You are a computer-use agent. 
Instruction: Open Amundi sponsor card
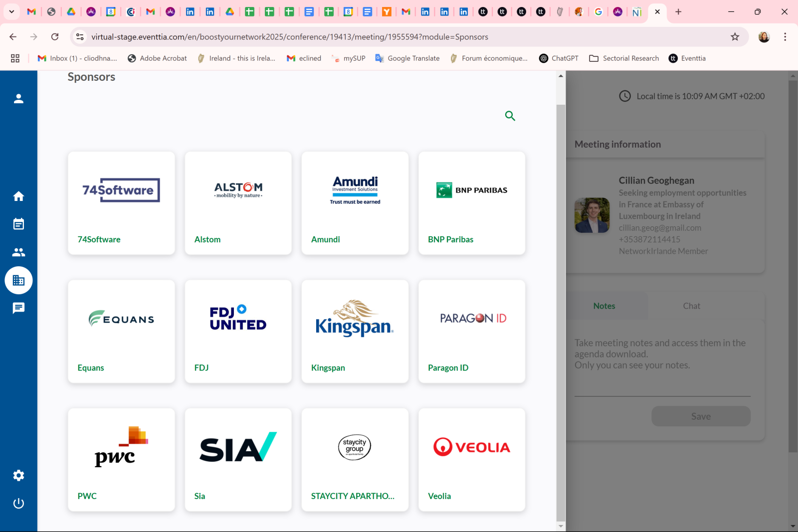click(x=355, y=203)
